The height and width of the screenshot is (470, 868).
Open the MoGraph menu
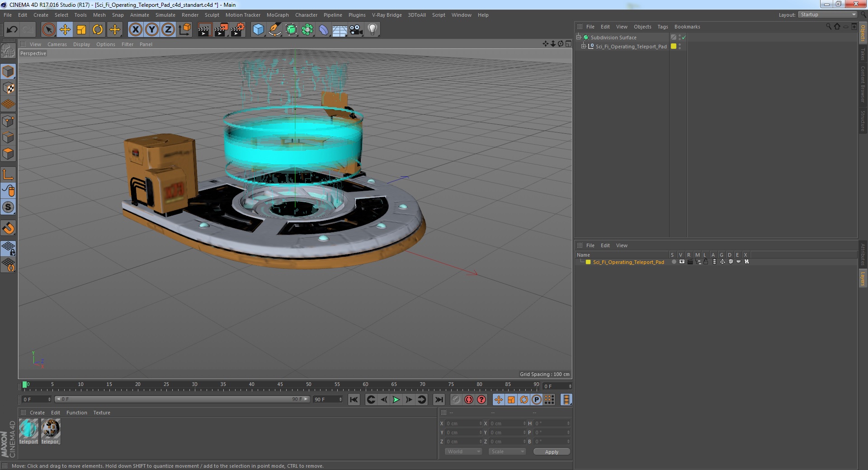[278, 15]
